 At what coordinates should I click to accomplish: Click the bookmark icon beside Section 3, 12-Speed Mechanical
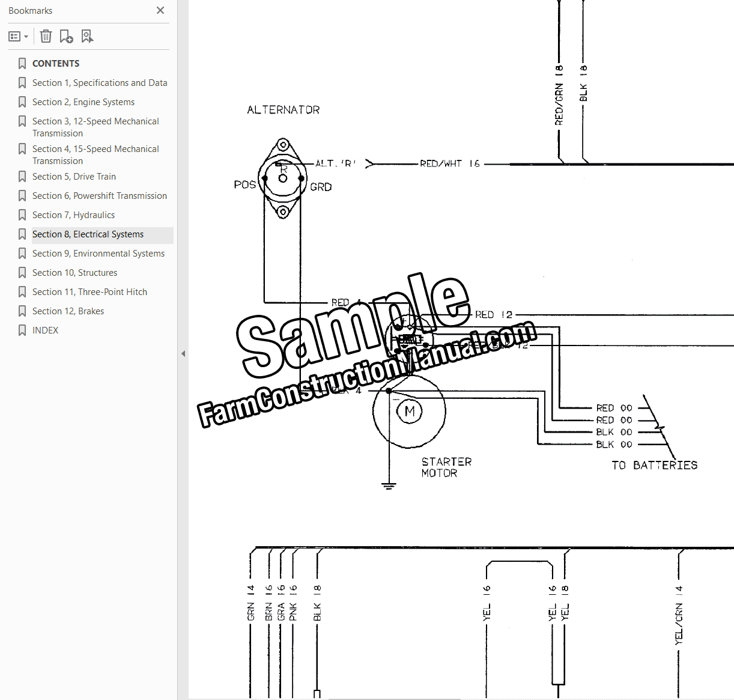[22, 121]
